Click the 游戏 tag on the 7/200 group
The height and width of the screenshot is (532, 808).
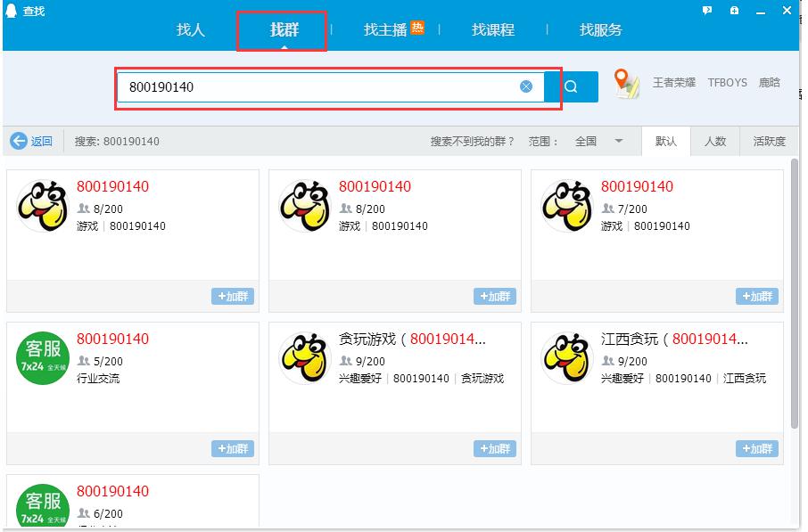(612, 226)
